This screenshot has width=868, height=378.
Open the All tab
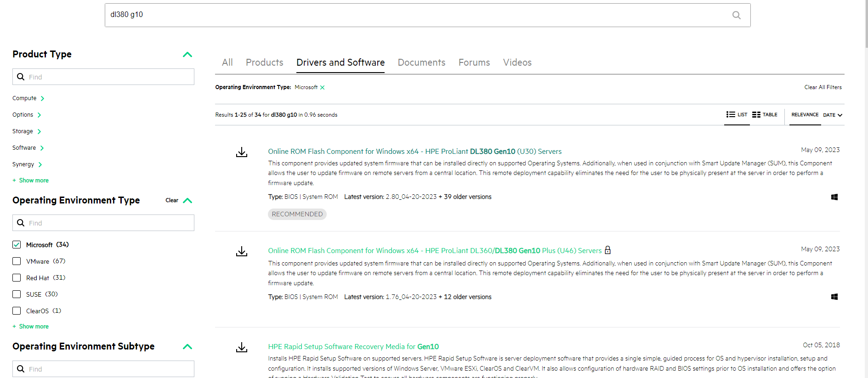coord(227,62)
